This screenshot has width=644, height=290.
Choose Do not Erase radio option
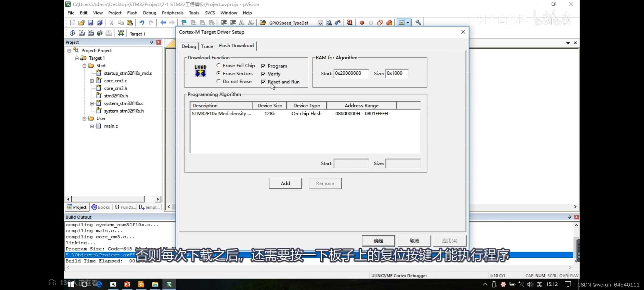(x=218, y=81)
